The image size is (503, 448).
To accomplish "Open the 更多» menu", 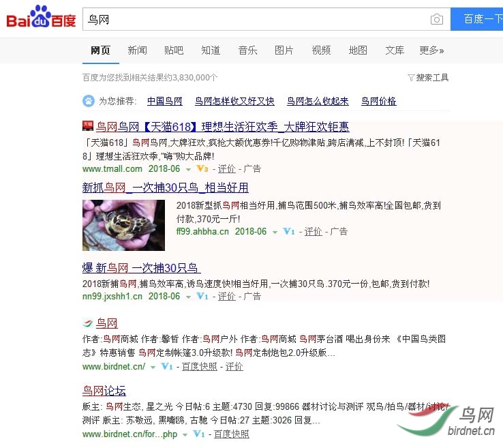I will (432, 50).
